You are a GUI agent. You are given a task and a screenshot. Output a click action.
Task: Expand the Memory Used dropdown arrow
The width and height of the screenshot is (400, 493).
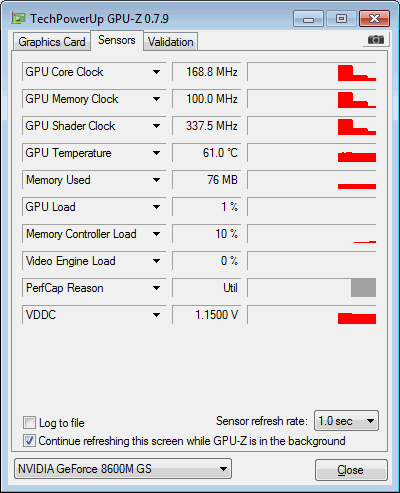point(156,180)
